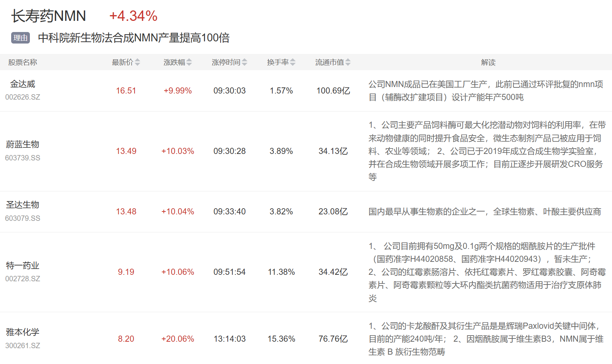Click the 长寿药NMN concept title
Viewport: 612px width, 364px height.
(49, 16)
